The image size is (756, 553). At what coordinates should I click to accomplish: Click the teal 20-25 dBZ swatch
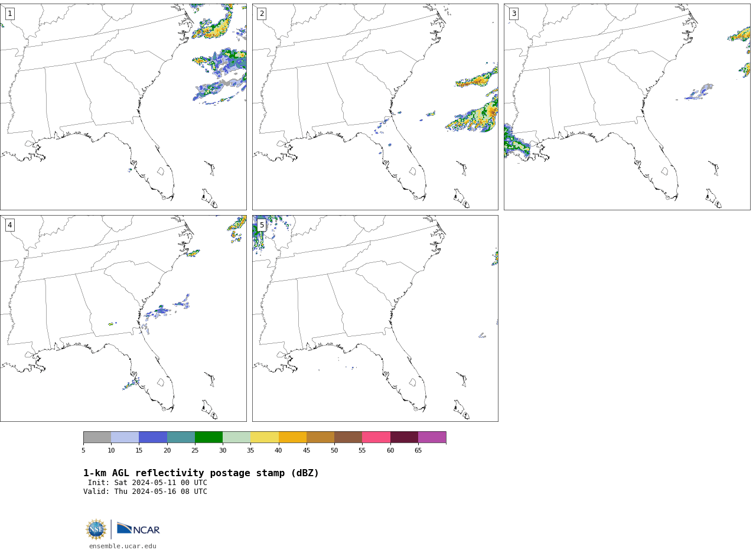click(x=181, y=437)
